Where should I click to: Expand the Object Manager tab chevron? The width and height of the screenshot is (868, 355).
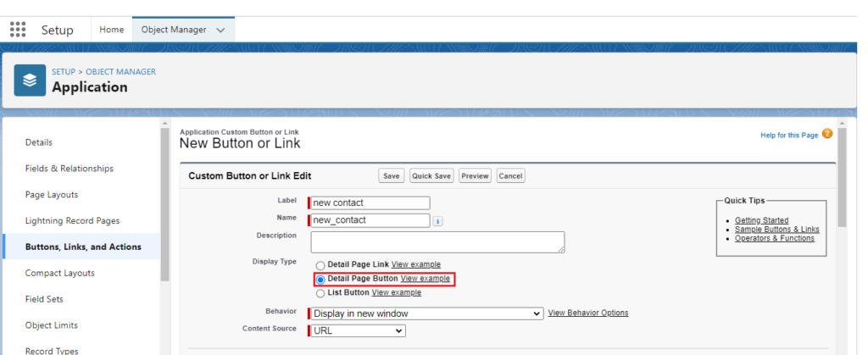[221, 30]
